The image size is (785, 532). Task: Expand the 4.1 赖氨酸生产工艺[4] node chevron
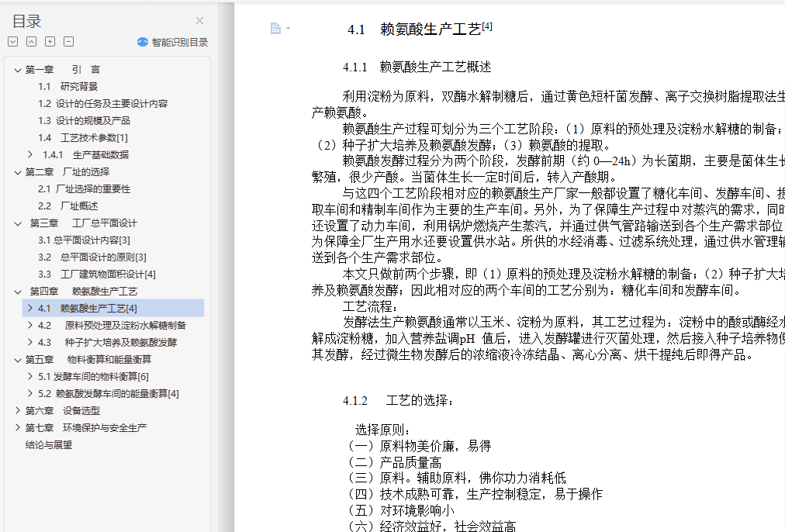[x=30, y=309]
